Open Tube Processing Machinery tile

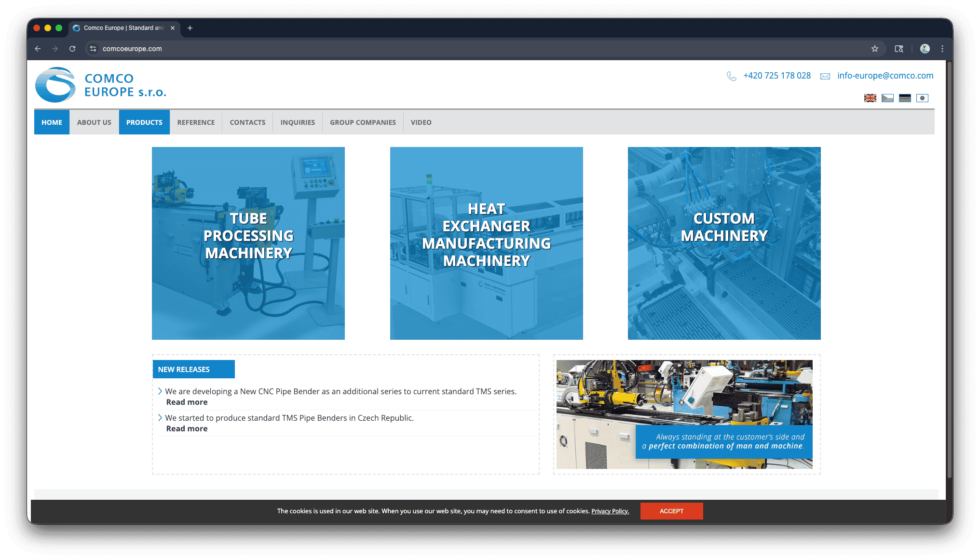248,243
